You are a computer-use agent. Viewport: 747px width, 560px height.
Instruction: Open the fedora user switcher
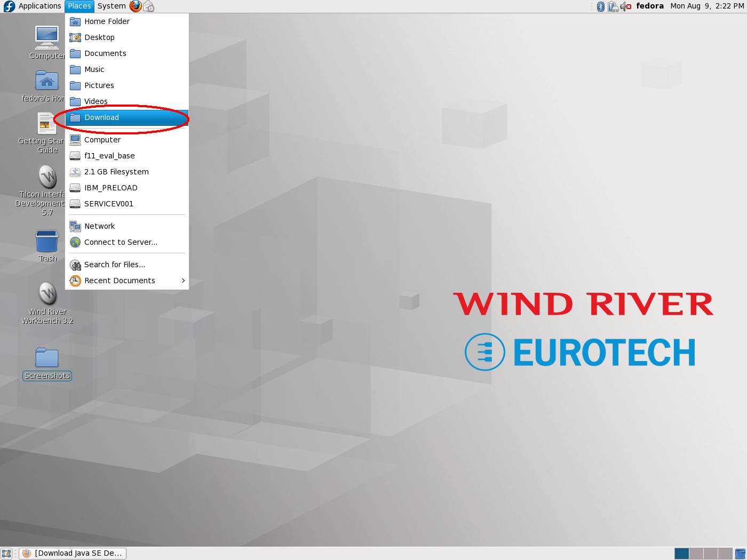tap(650, 6)
